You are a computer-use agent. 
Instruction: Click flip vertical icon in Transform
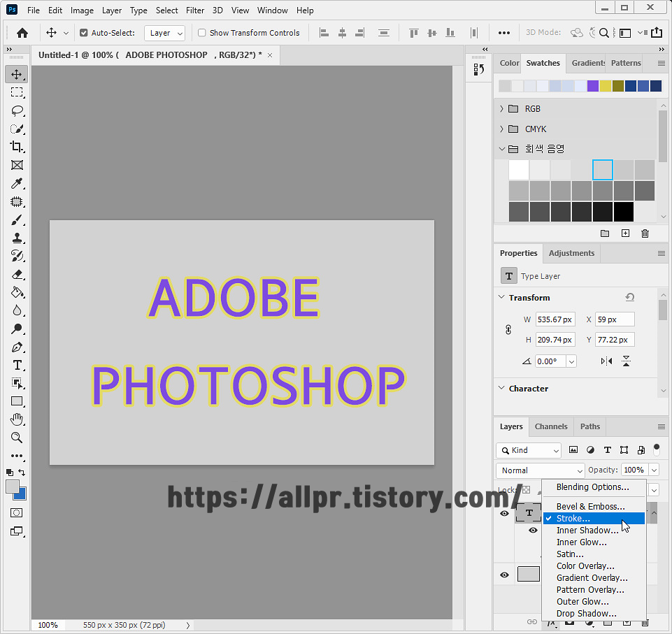(626, 361)
